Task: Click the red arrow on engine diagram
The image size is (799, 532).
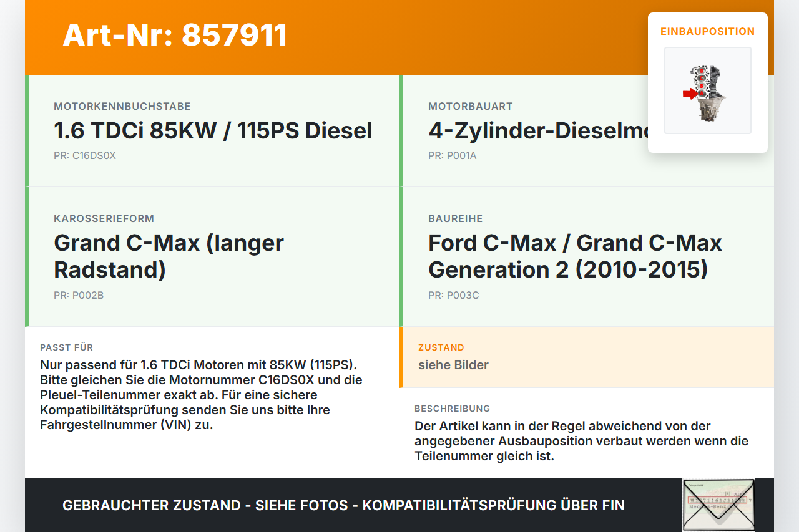Action: tap(690, 94)
